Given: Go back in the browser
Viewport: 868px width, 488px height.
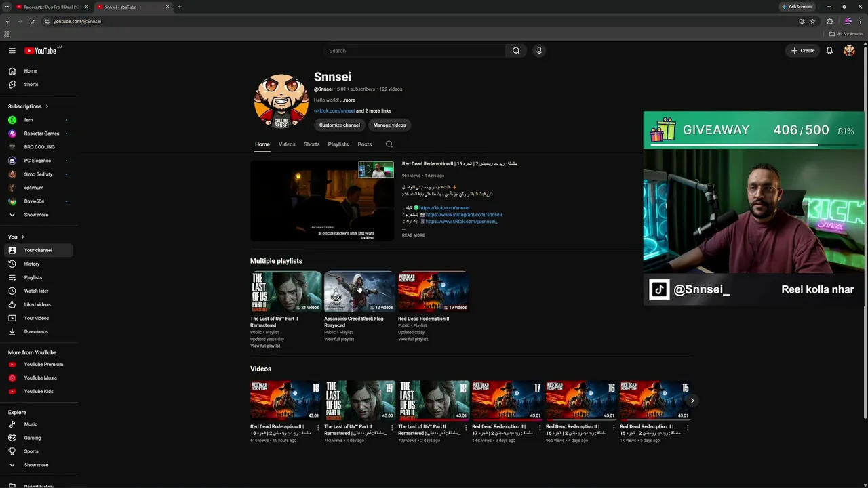Looking at the screenshot, I should 7,21.
